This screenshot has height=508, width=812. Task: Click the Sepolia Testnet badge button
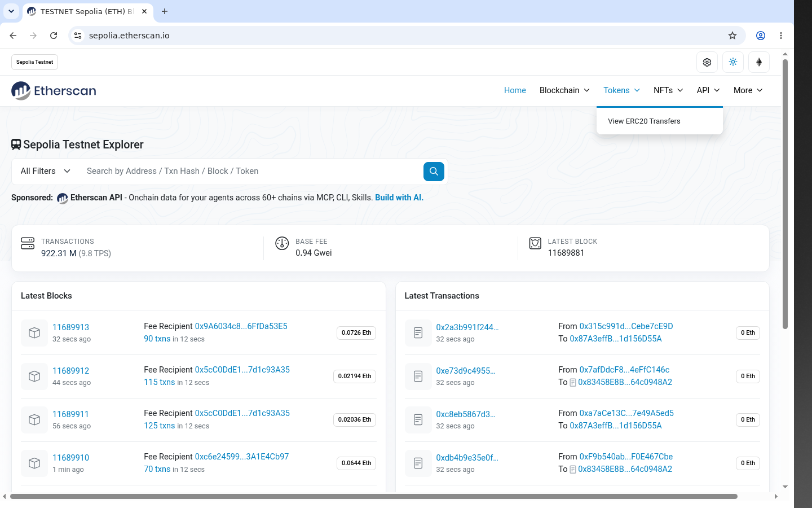34,62
